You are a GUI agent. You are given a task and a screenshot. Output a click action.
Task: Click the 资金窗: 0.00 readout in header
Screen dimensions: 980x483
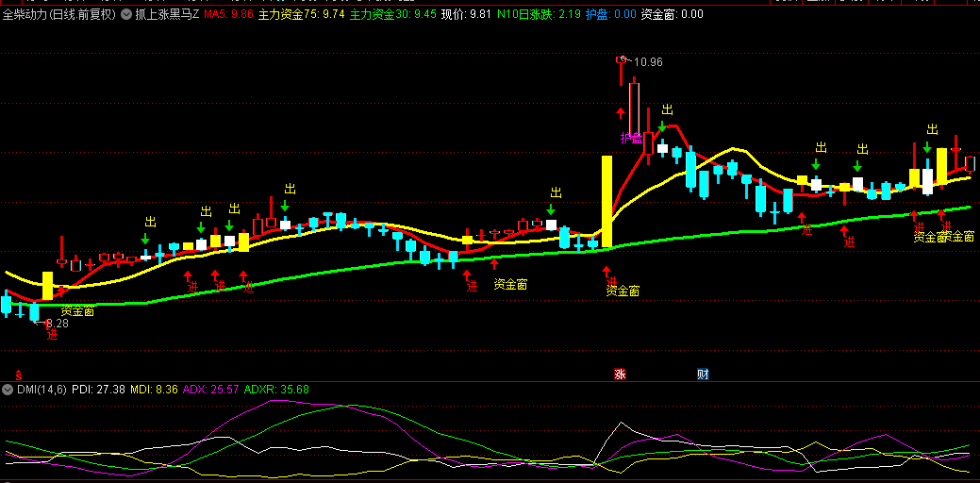point(673,14)
